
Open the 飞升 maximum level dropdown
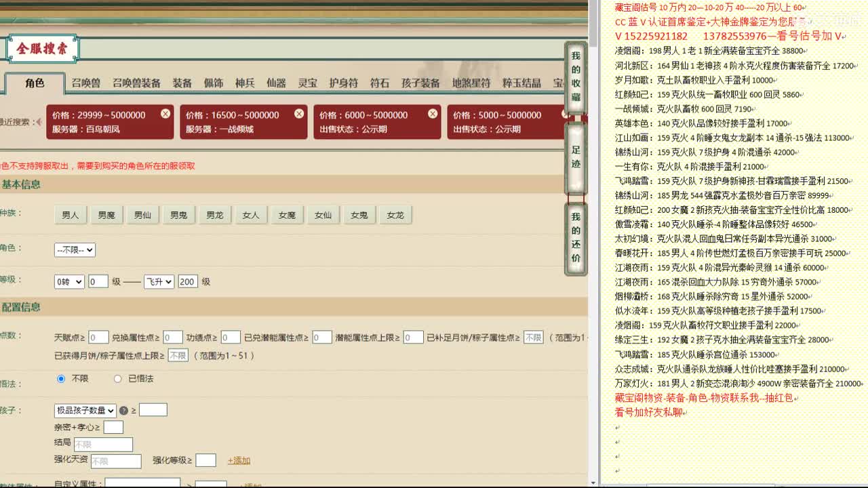159,281
